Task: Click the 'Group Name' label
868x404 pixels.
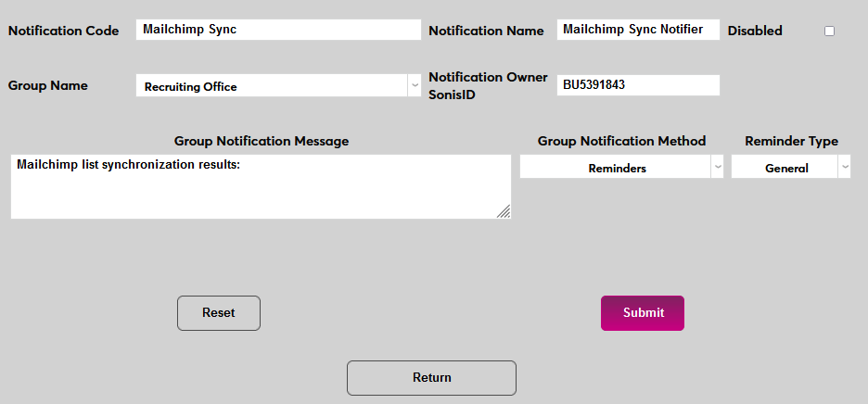Action: [x=47, y=86]
